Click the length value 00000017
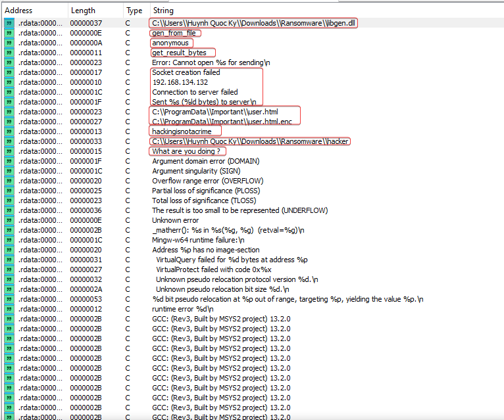 [86, 72]
